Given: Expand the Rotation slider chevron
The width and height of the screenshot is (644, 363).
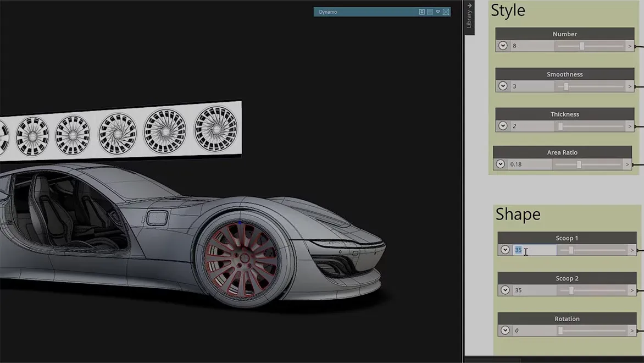Looking at the screenshot, I should [505, 330].
